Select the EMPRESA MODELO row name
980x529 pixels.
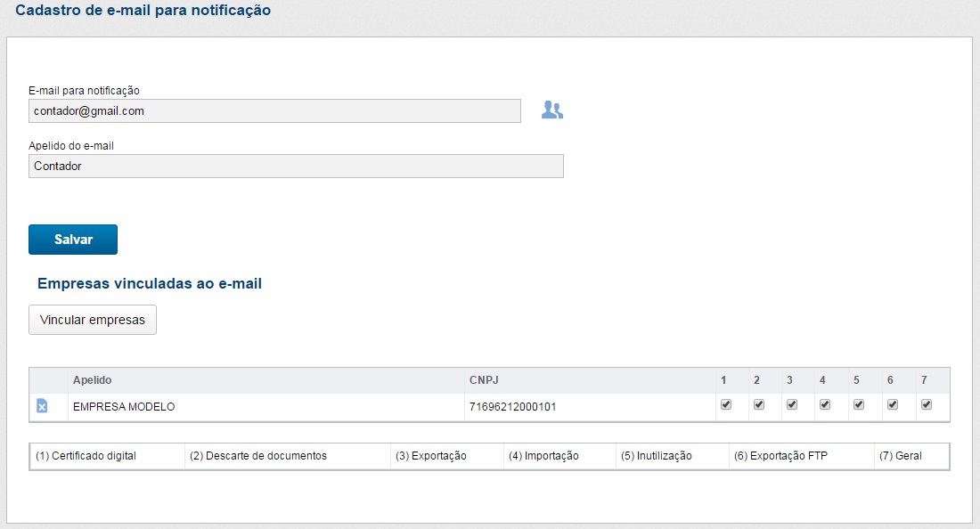(x=124, y=407)
